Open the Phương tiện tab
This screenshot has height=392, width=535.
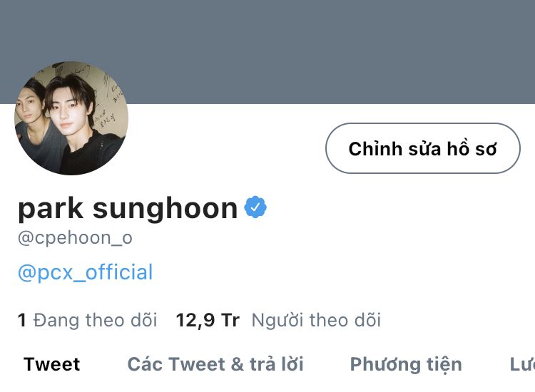pos(406,365)
